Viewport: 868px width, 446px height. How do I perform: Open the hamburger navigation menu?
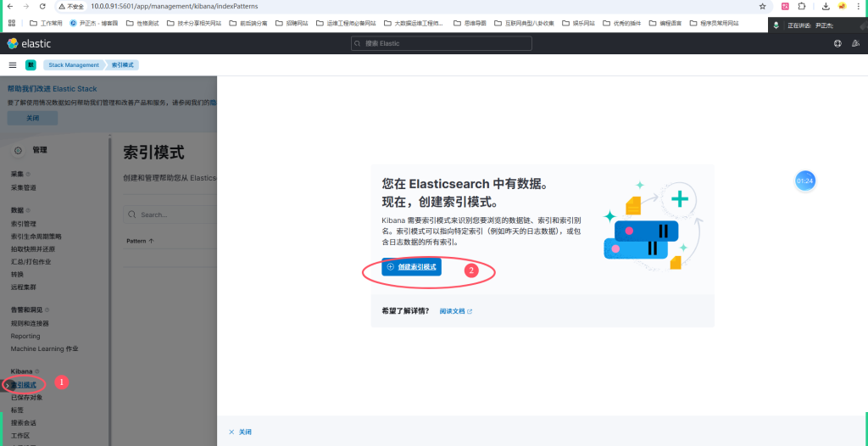tap(13, 64)
